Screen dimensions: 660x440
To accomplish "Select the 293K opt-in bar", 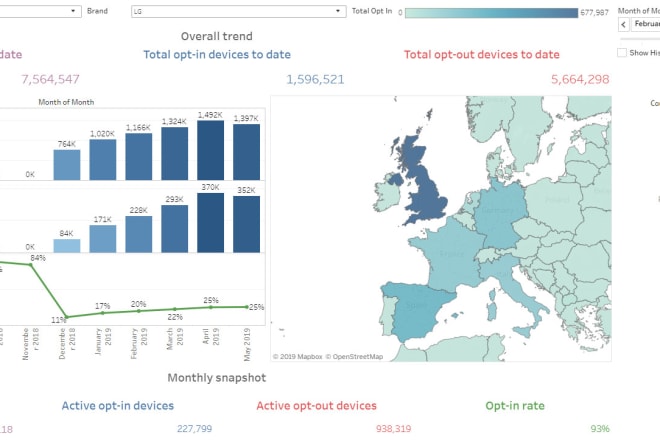I will (174, 229).
